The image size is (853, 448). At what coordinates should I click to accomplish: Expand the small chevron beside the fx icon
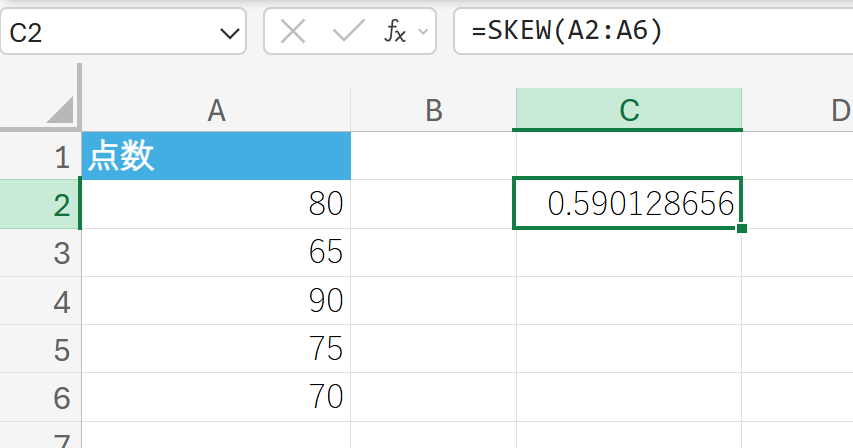tap(422, 33)
